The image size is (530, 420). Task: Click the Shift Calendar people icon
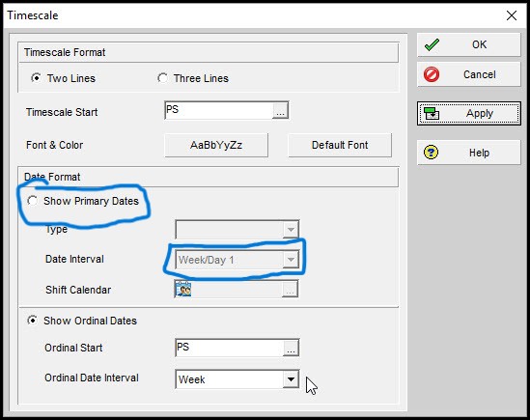click(183, 290)
